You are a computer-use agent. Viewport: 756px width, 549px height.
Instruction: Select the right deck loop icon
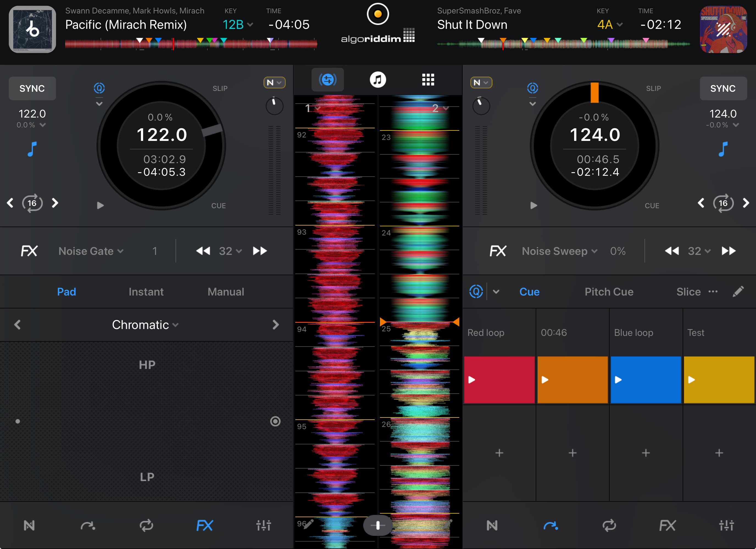coord(609,526)
